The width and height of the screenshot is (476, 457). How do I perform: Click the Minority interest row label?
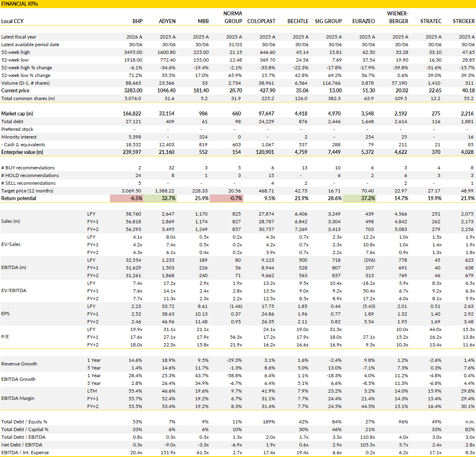click(x=19, y=137)
